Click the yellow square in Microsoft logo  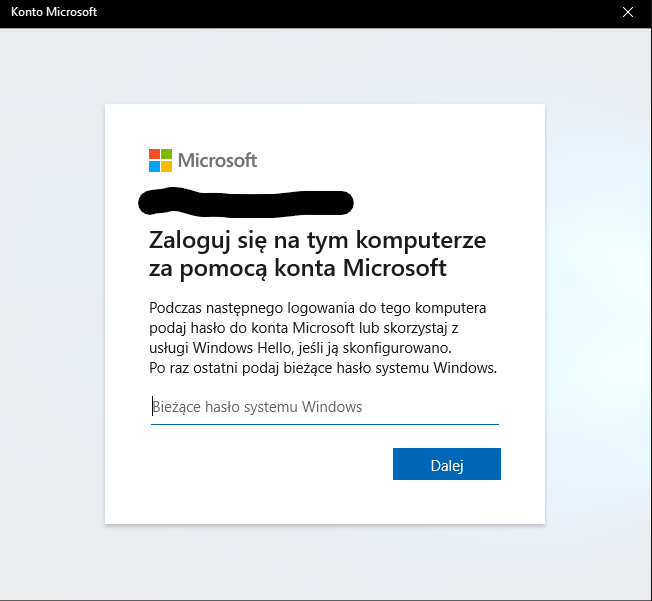[x=167, y=167]
